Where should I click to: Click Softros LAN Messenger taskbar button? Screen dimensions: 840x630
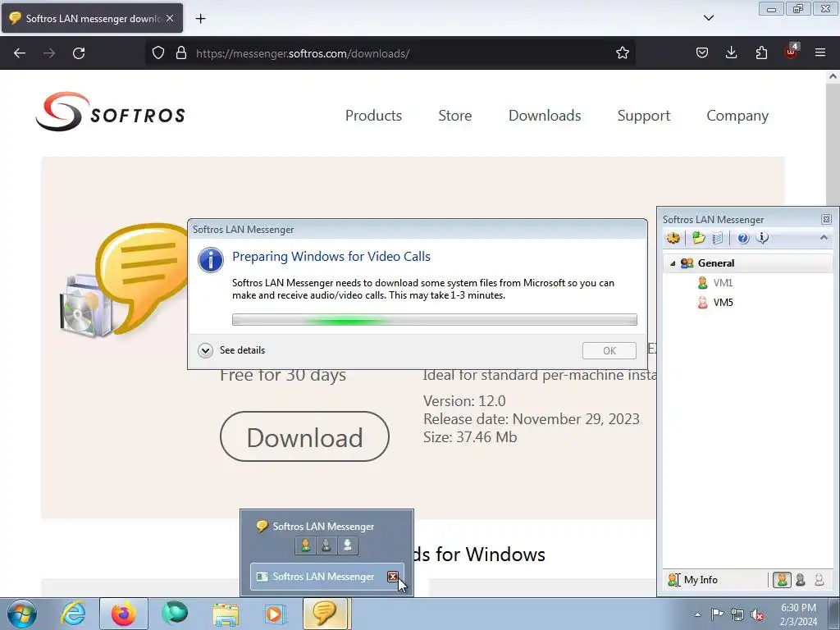326,614
